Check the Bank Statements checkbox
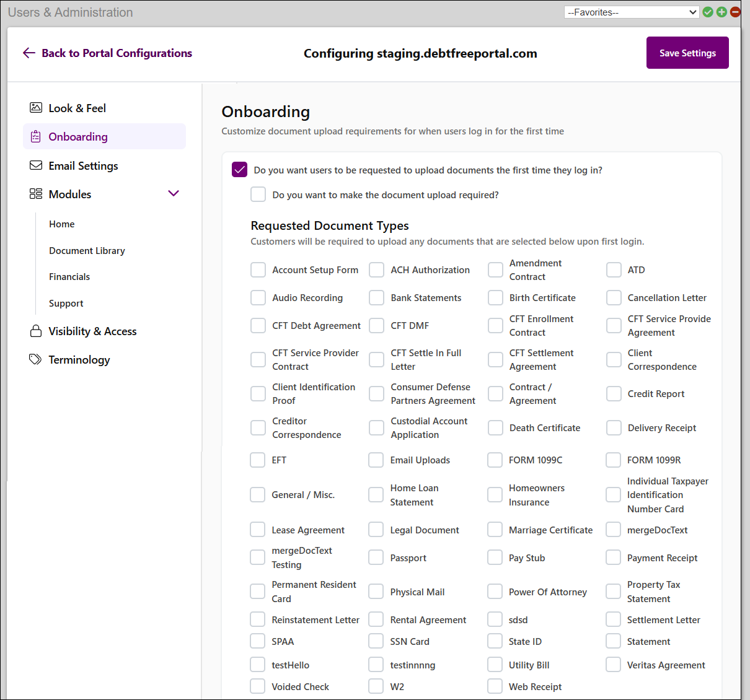 pos(377,298)
